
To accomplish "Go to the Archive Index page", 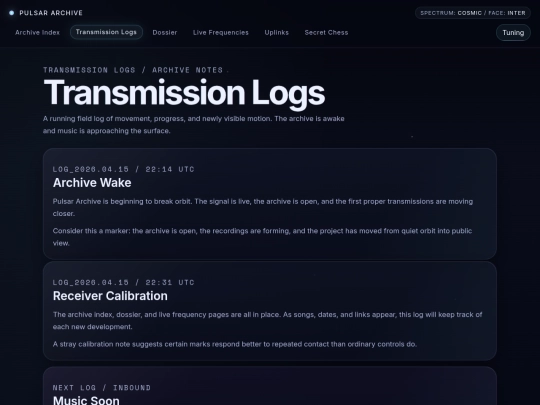I will 38,32.
